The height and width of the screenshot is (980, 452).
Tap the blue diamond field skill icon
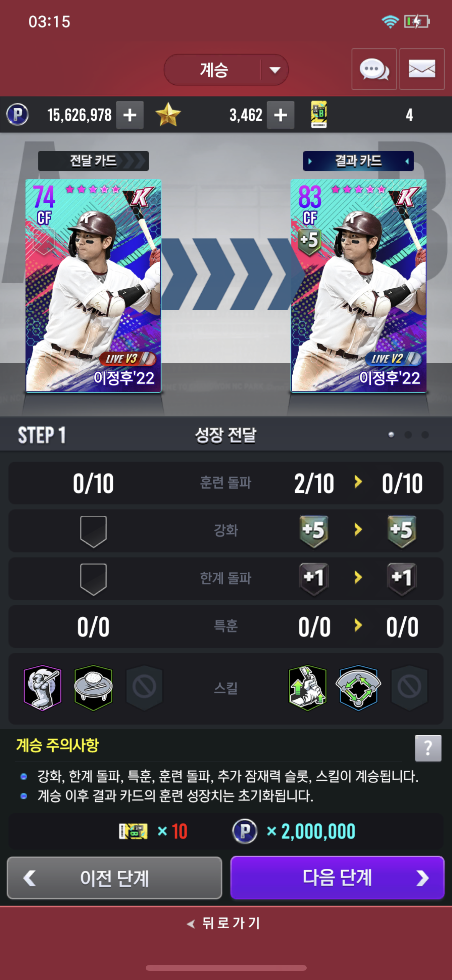point(358,687)
